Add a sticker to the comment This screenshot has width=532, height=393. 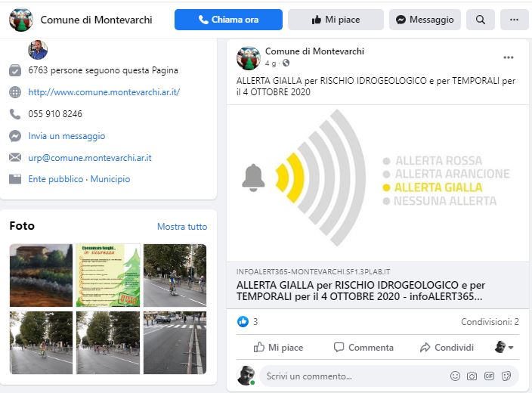pos(506,376)
